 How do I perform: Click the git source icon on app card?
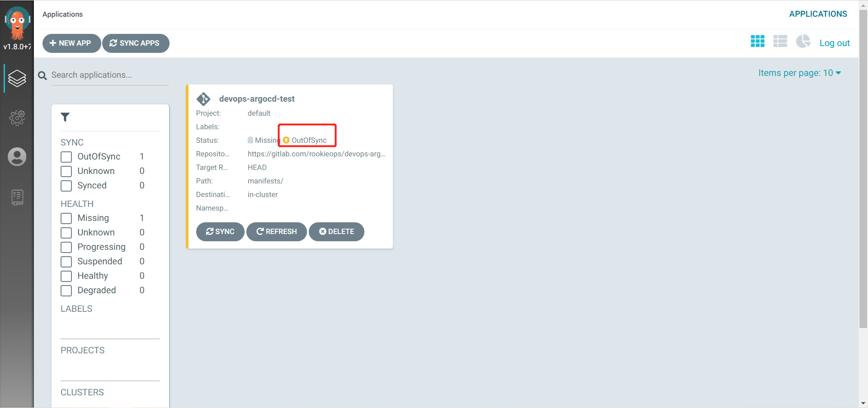(x=203, y=99)
